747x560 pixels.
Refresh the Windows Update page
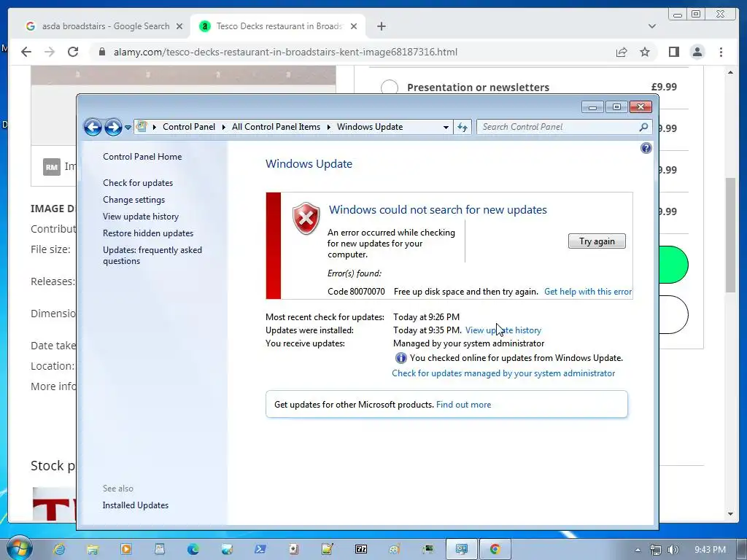pyautogui.click(x=462, y=127)
